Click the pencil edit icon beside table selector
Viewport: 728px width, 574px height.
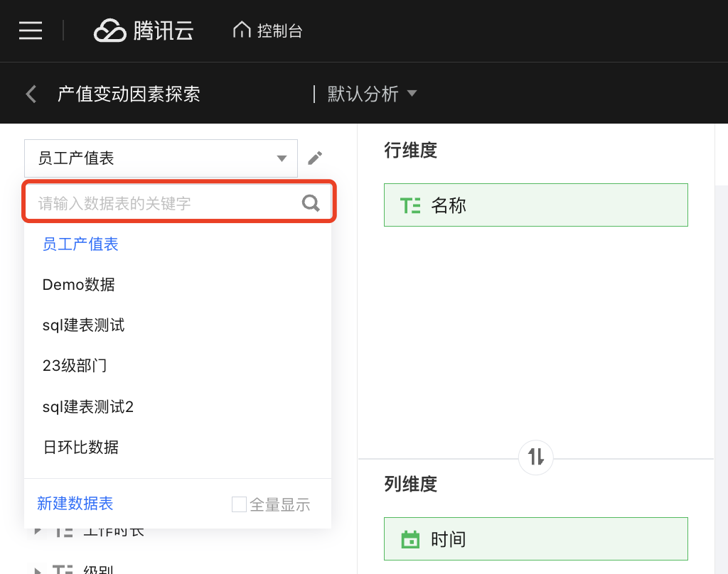[315, 158]
